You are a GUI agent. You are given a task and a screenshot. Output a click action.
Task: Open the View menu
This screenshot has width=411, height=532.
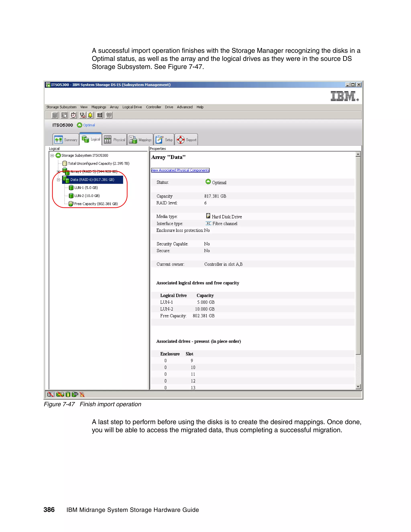84,107
